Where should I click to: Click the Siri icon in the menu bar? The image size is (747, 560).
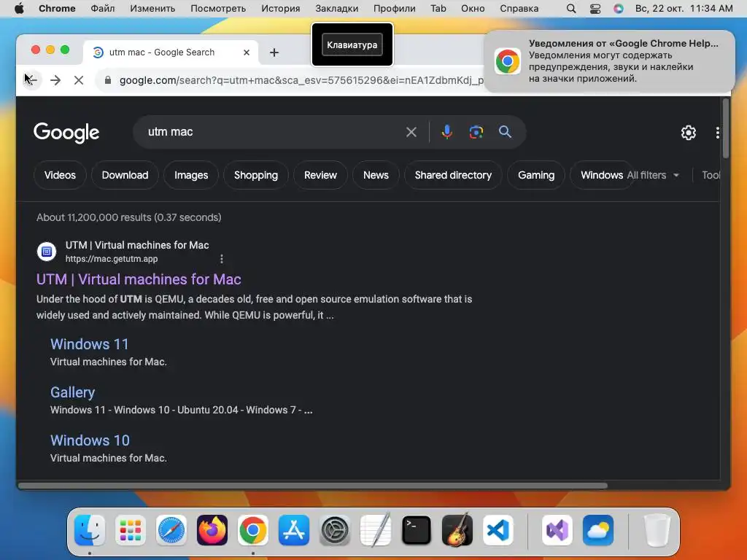tap(619, 9)
